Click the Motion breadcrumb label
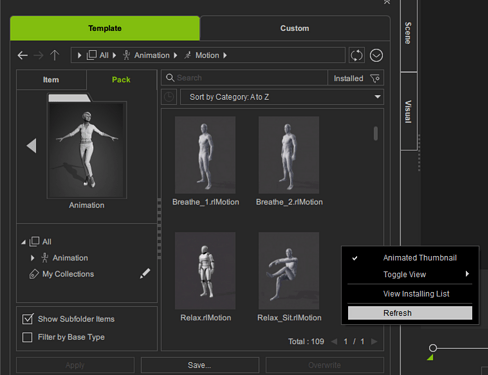The image size is (488, 375). (x=207, y=55)
